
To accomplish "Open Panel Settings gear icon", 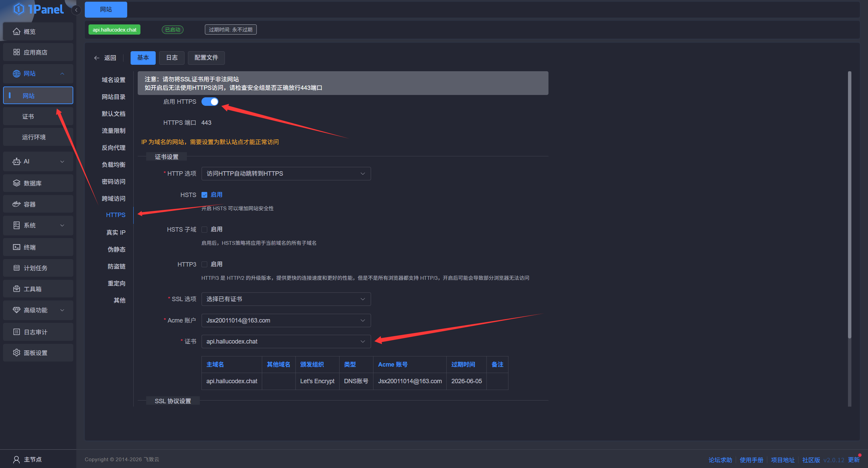I will coord(16,353).
